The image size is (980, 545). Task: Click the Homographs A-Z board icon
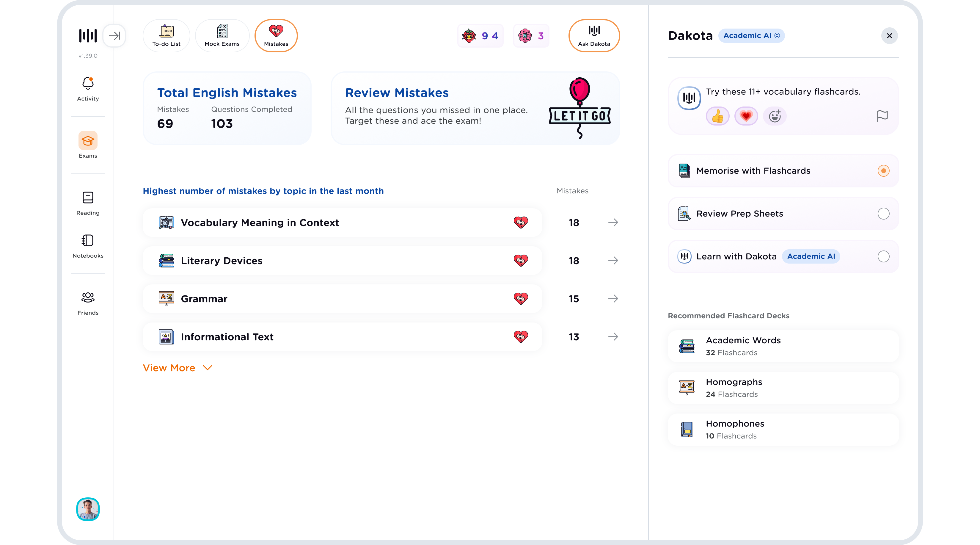687,388
